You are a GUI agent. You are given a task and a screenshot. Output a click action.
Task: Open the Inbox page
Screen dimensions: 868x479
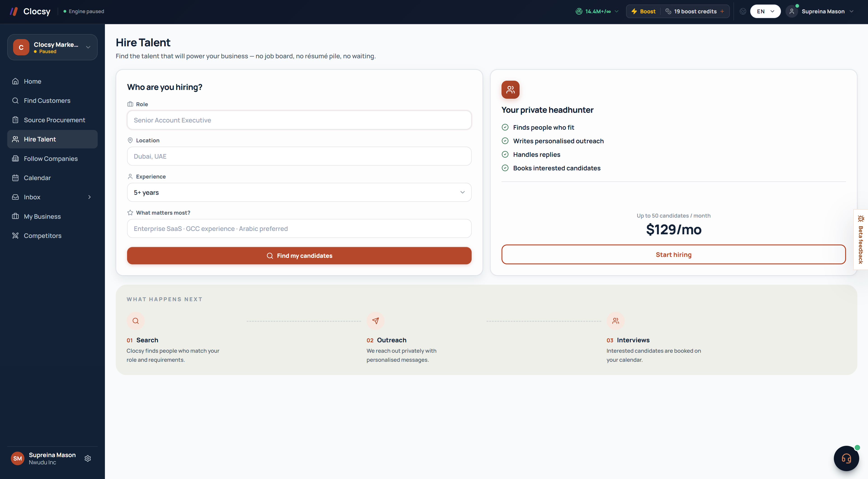pyautogui.click(x=52, y=197)
